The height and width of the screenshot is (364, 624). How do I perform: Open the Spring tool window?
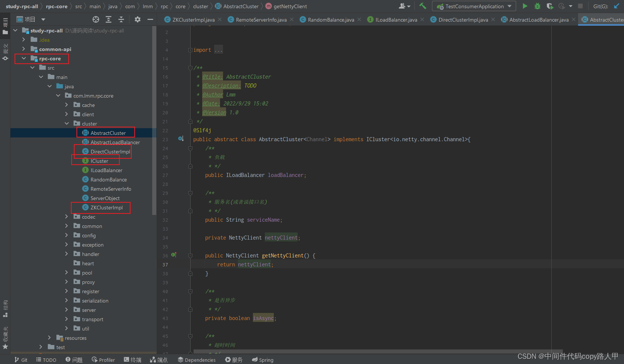(x=263, y=360)
